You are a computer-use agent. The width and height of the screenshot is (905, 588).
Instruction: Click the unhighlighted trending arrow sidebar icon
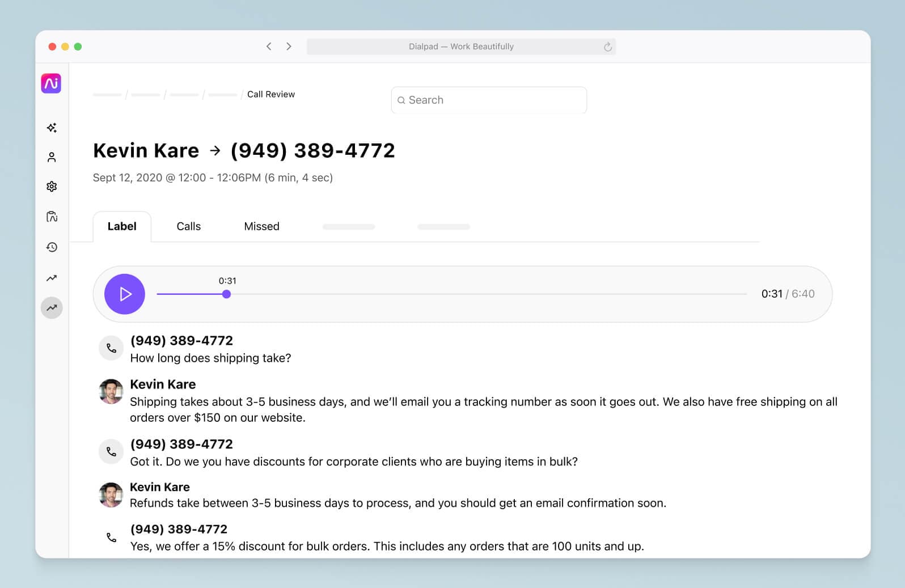click(52, 278)
